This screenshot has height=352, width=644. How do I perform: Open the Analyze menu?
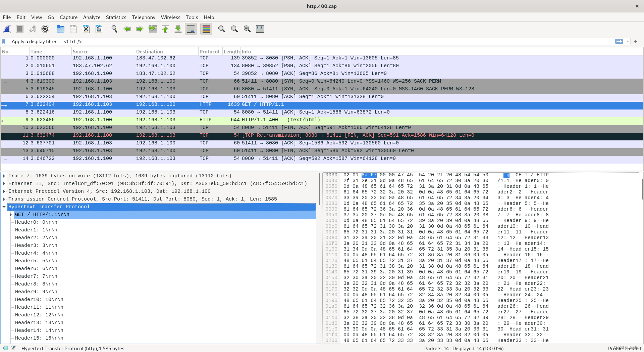(92, 17)
